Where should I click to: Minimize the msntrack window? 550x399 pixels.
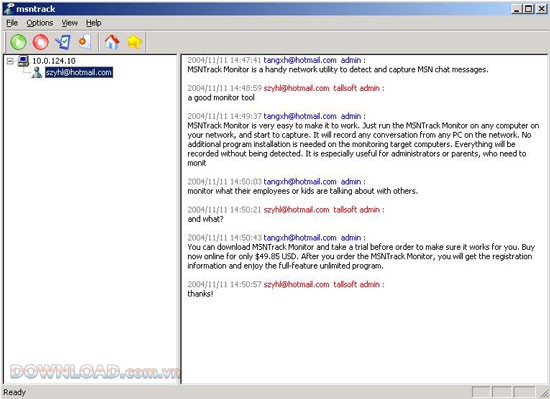[x=516, y=9]
